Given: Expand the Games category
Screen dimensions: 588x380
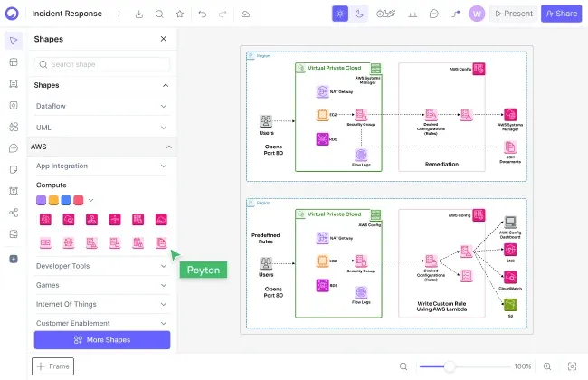Looking at the screenshot, I should pos(102,285).
